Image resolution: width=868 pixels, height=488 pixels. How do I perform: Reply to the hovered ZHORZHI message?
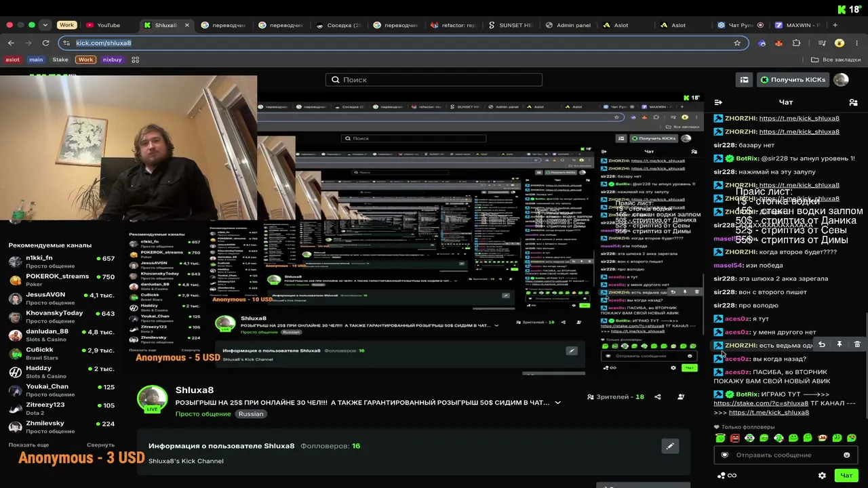coord(822,344)
